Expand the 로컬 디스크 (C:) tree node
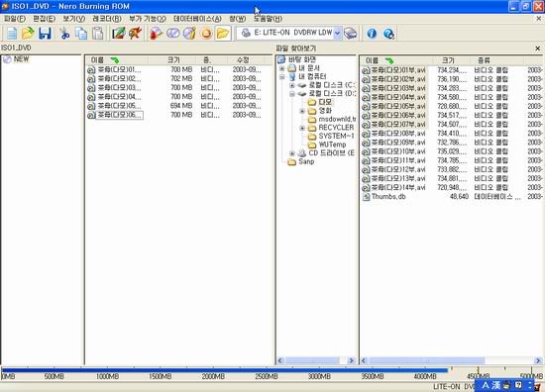 292,85
